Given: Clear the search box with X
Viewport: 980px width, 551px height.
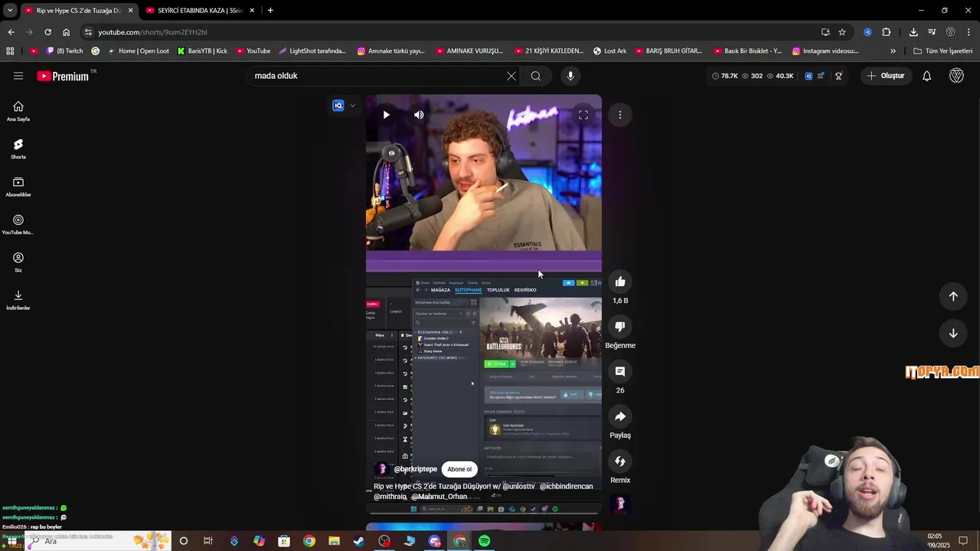Looking at the screenshot, I should click(511, 76).
